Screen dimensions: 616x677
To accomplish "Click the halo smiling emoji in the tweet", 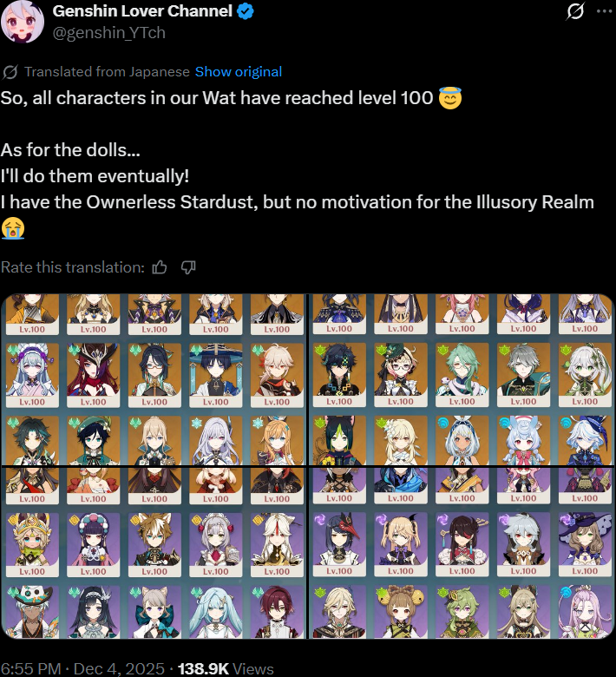I will pyautogui.click(x=449, y=98).
